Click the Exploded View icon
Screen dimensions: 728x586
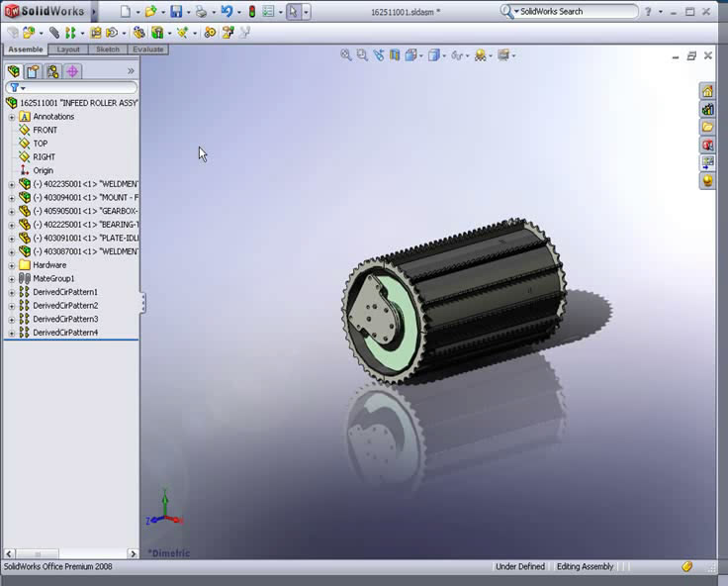[x=227, y=32]
